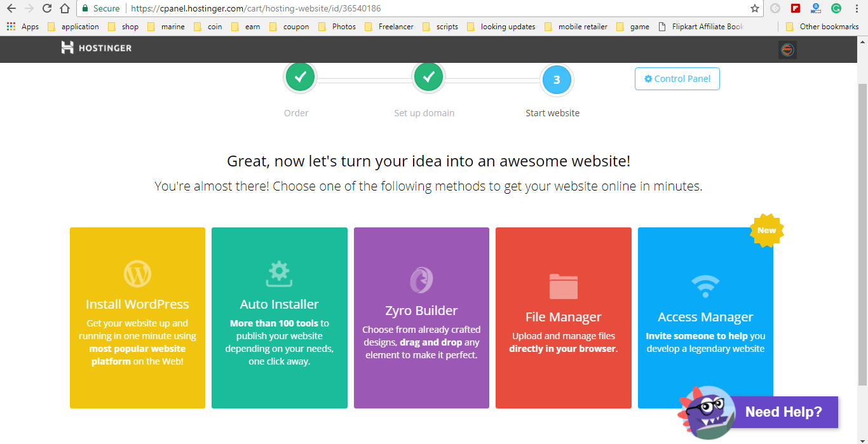
Task: Click the Access Manager wifi icon
Action: pos(705,286)
